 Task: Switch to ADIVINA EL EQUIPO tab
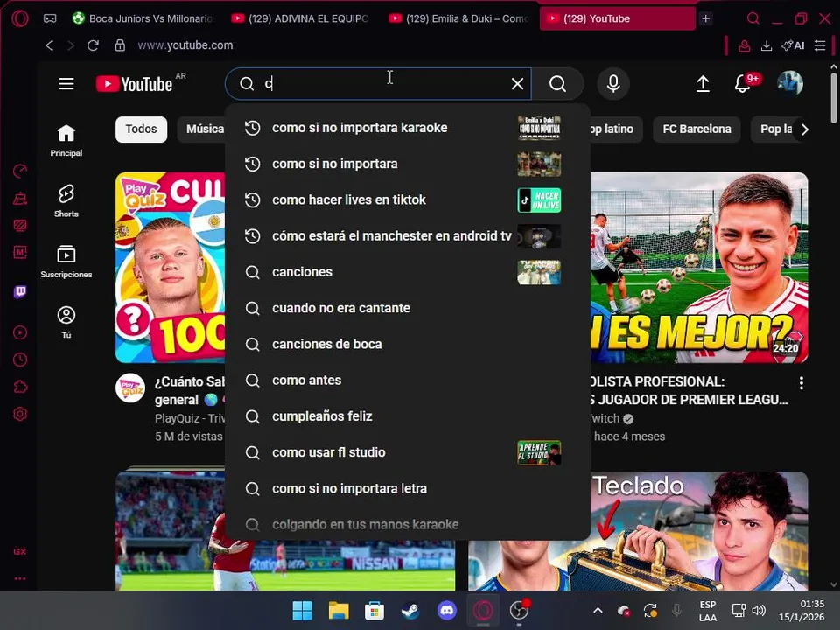point(301,18)
